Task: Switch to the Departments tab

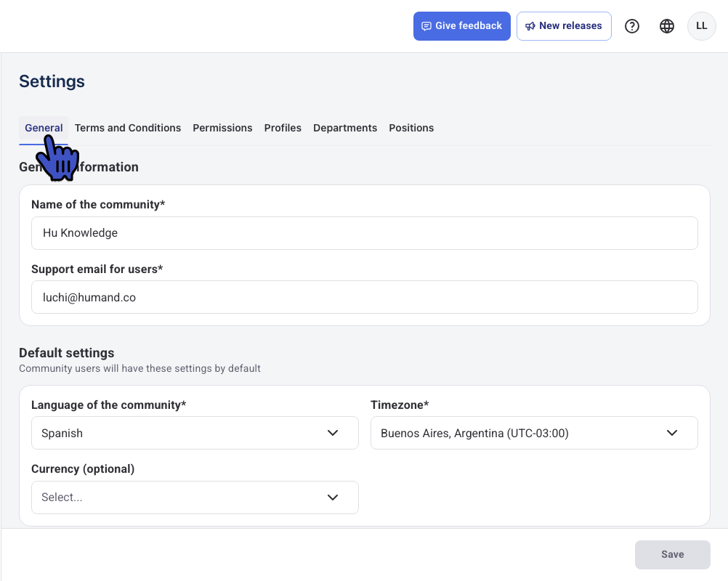Action: (x=345, y=128)
